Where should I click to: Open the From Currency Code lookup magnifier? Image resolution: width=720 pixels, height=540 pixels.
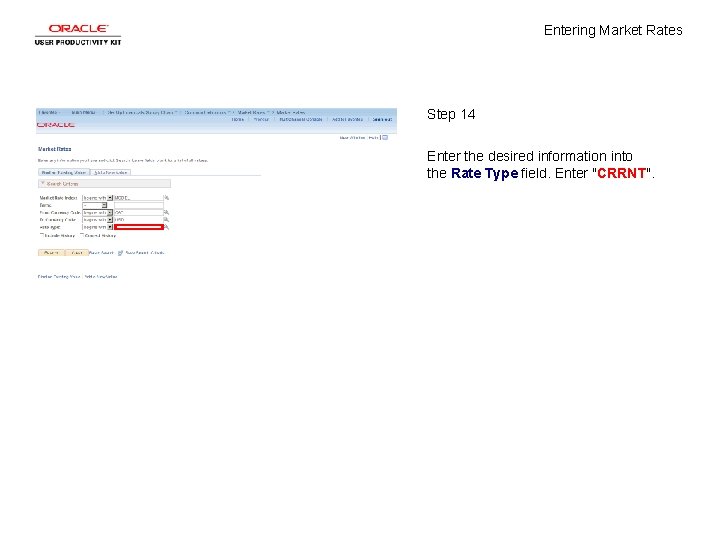166,213
